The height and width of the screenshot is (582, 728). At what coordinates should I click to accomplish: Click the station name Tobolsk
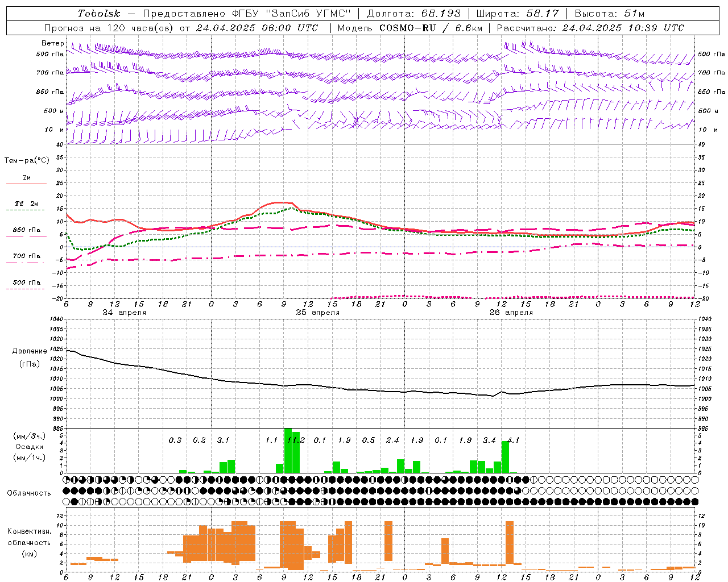point(99,14)
